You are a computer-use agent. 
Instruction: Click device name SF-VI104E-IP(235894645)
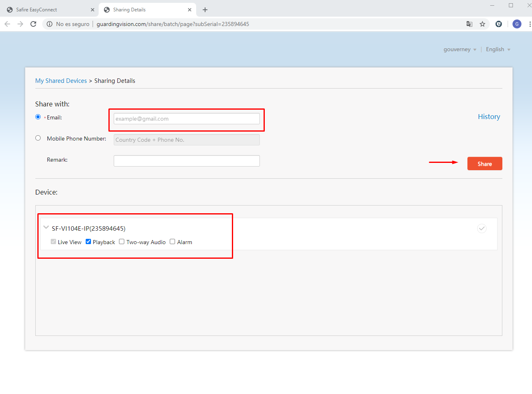point(89,229)
